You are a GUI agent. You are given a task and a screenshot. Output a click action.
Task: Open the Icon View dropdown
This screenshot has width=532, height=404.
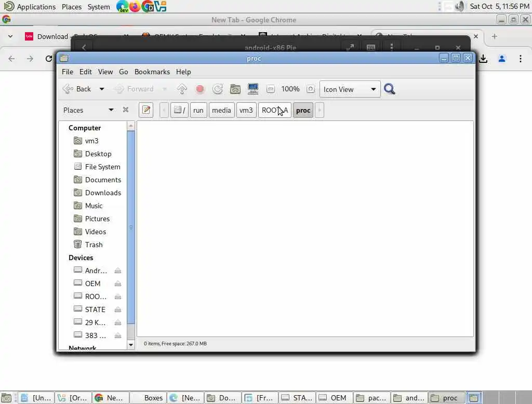coord(350,89)
